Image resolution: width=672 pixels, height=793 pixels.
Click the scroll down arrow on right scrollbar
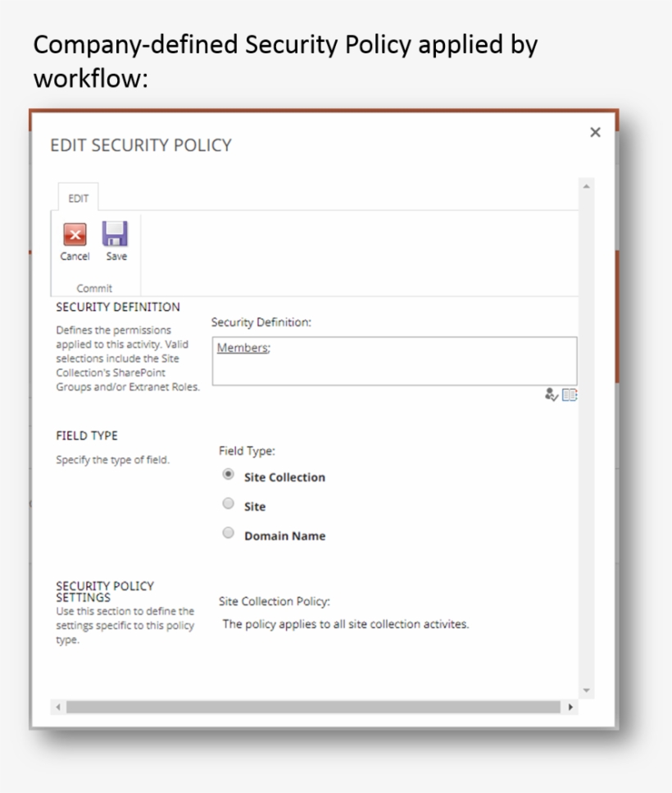tap(585, 689)
